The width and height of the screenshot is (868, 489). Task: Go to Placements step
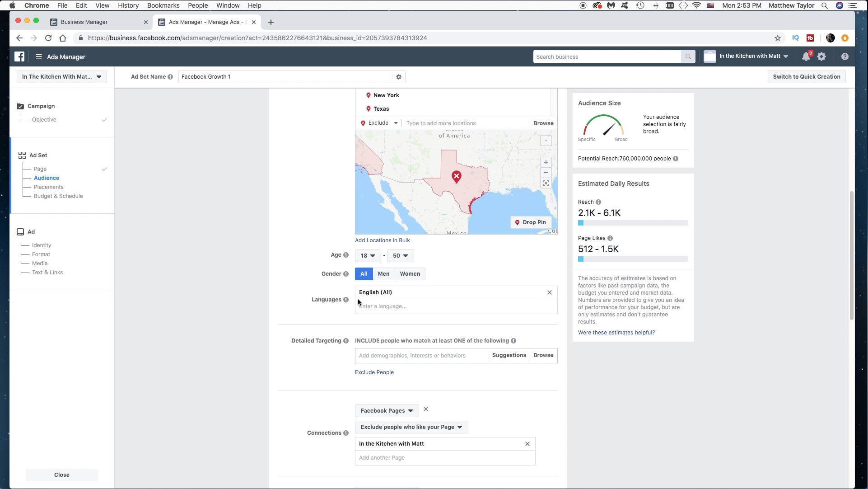pyautogui.click(x=49, y=187)
